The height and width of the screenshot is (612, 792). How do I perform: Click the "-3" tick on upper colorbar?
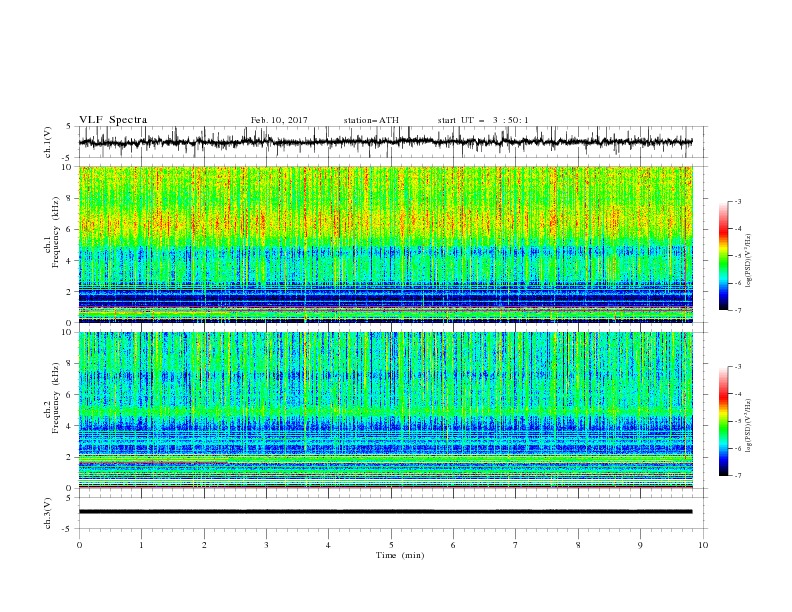click(x=738, y=201)
